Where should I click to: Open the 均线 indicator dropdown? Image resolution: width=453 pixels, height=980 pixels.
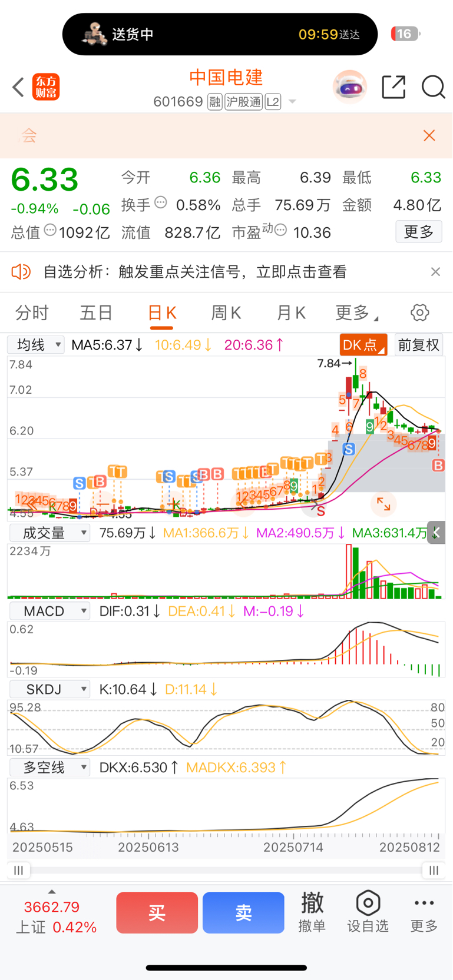pos(36,345)
